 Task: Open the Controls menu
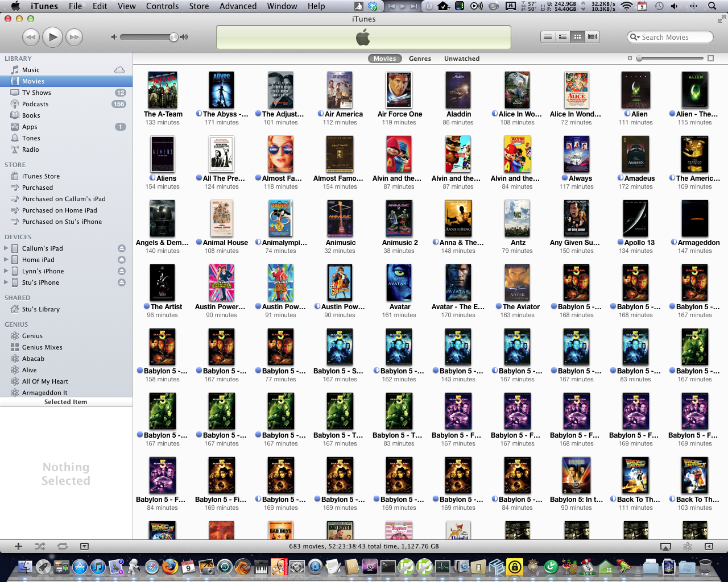tap(162, 6)
